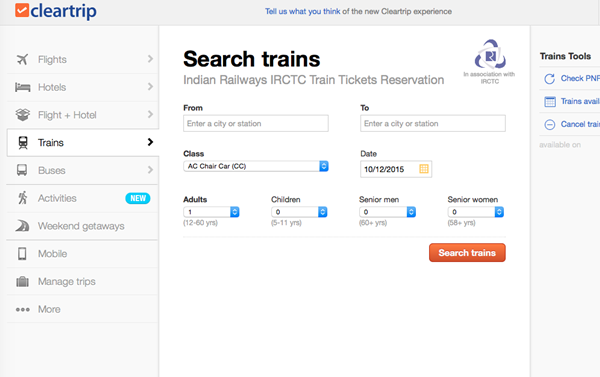Viewport: 600px width, 377px height.
Task: Open the More sidebar item
Action: (x=83, y=309)
